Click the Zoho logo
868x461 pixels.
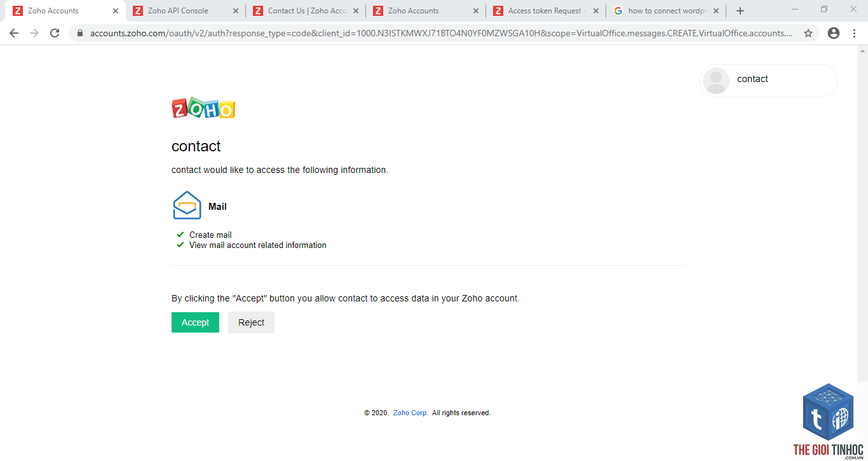click(203, 108)
